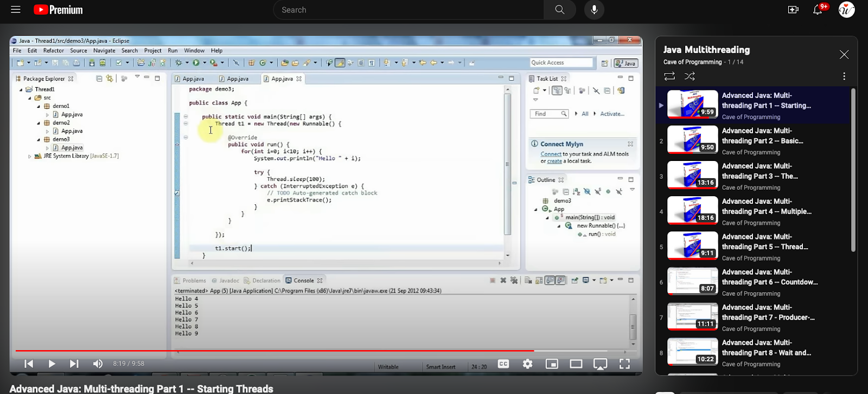Select Multi-threading Part 3 video title

[x=759, y=171]
